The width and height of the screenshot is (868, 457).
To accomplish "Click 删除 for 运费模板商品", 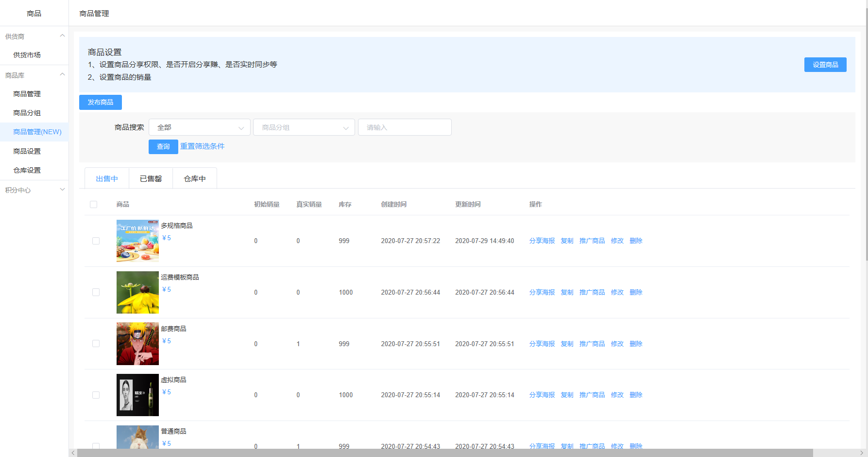I will [x=636, y=292].
